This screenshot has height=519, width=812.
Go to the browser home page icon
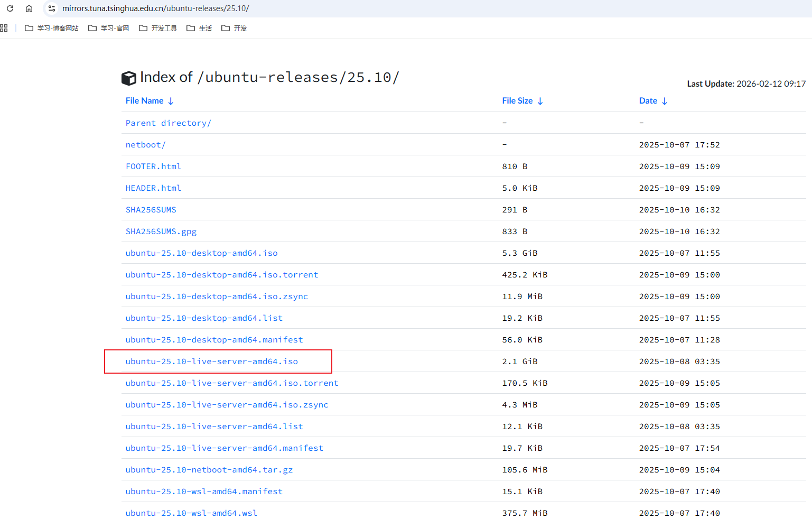click(x=29, y=8)
